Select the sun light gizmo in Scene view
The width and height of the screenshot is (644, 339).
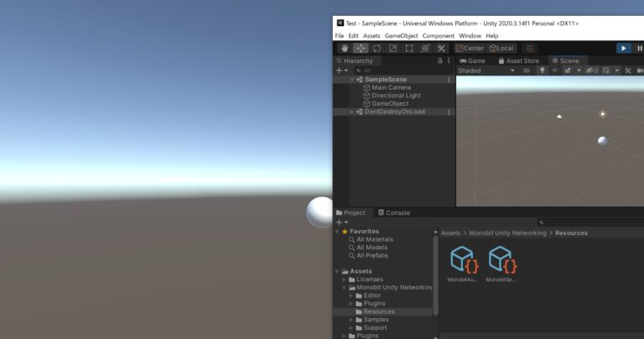[x=603, y=114]
